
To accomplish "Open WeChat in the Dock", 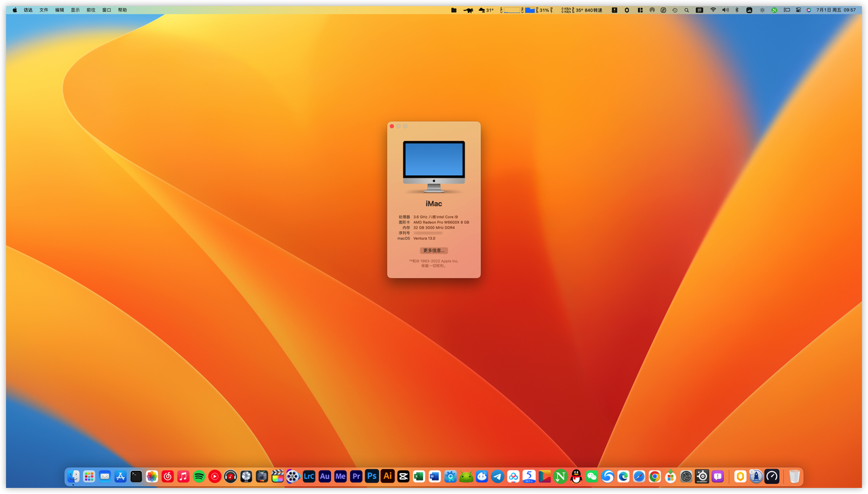I will 592,476.
